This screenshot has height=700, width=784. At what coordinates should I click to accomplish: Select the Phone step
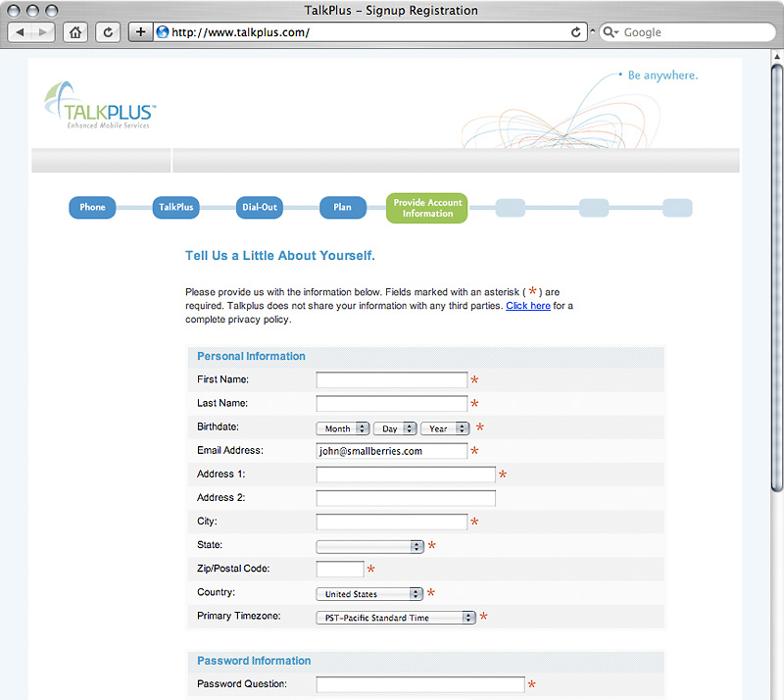(92, 207)
